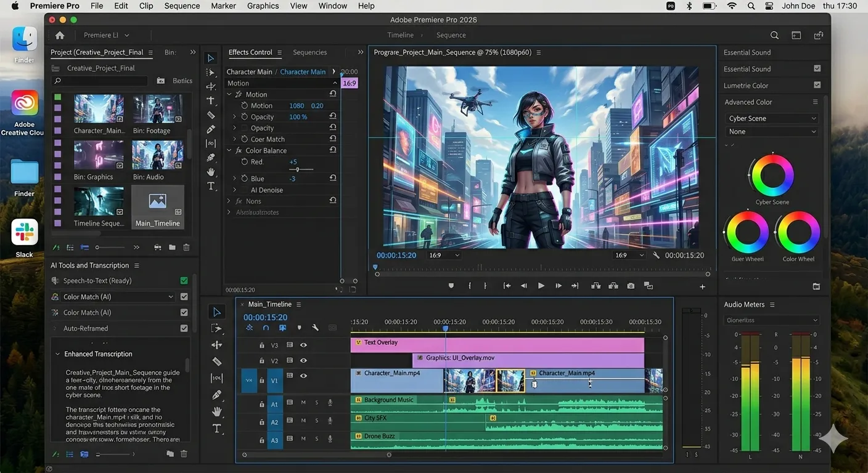Image resolution: width=868 pixels, height=473 pixels.
Task: Select the Selection tool in the Main_Timeline toolbar
Action: [x=216, y=312]
